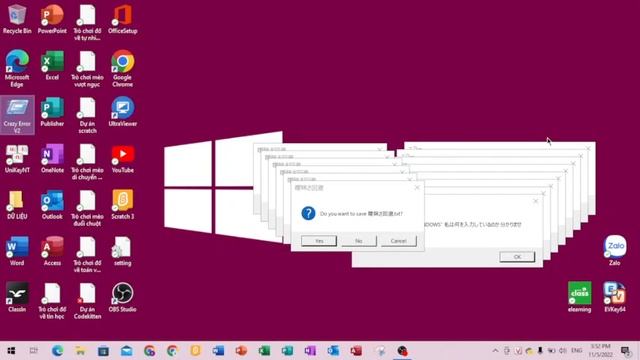Select the Scratch 3 desktop shortcut
Screen dimensions: 640x360
coord(122,205)
